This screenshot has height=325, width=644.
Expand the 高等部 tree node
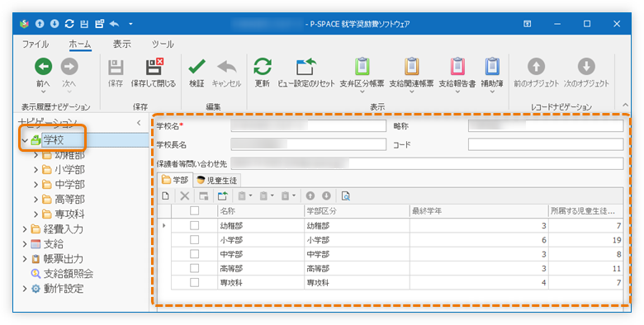pos(36,199)
